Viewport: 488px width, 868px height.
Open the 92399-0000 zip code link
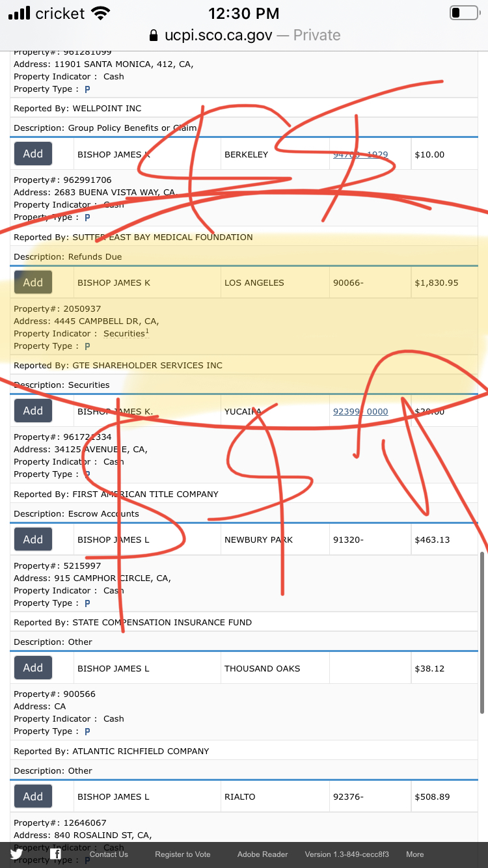[360, 412]
